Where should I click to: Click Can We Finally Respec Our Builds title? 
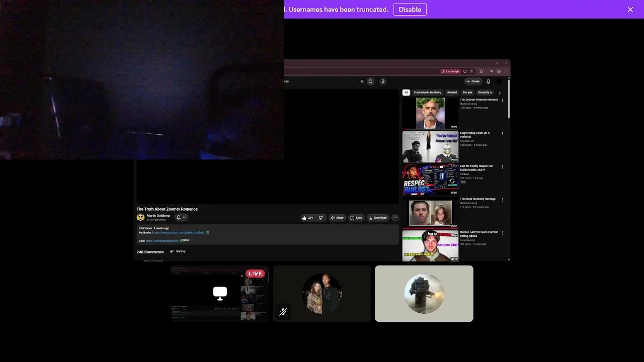[476, 168]
